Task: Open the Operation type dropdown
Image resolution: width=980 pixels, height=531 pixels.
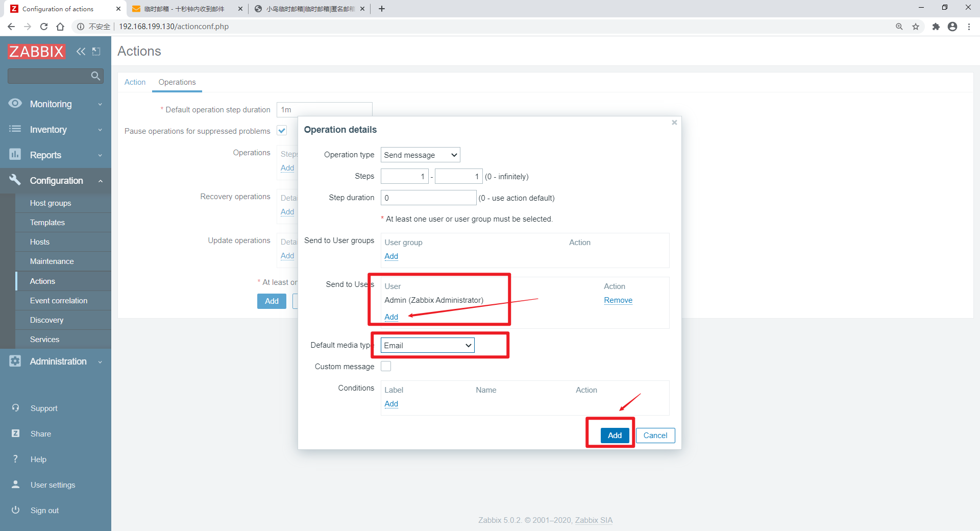Action: [x=420, y=155]
